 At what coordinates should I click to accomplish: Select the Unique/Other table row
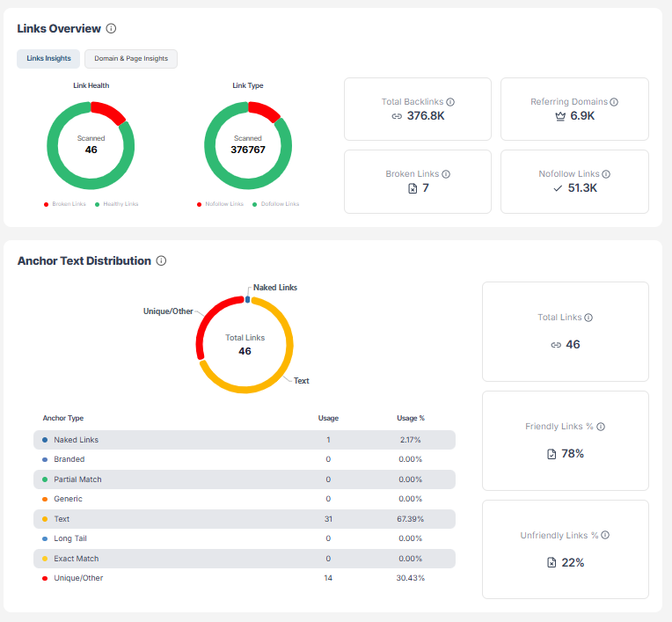tap(245, 578)
